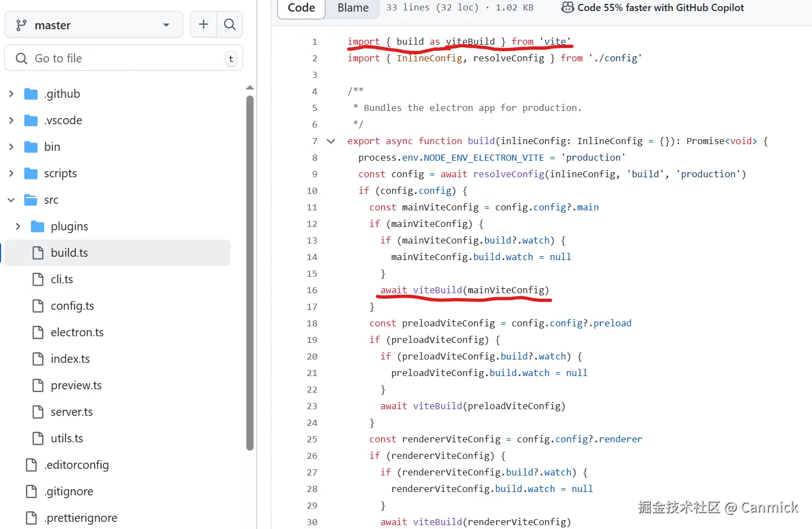This screenshot has height=529, width=812.
Task: Click line number 23 in gutter
Action: (312, 406)
